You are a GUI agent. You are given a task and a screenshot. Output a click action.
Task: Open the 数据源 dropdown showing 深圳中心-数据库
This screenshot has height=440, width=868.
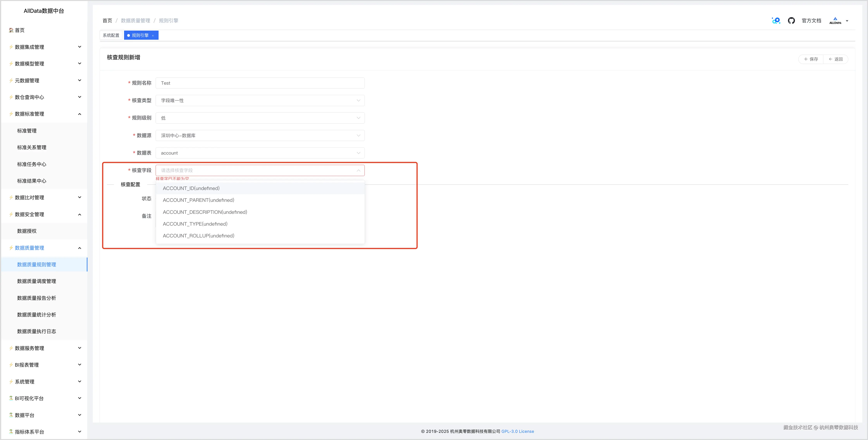point(260,135)
